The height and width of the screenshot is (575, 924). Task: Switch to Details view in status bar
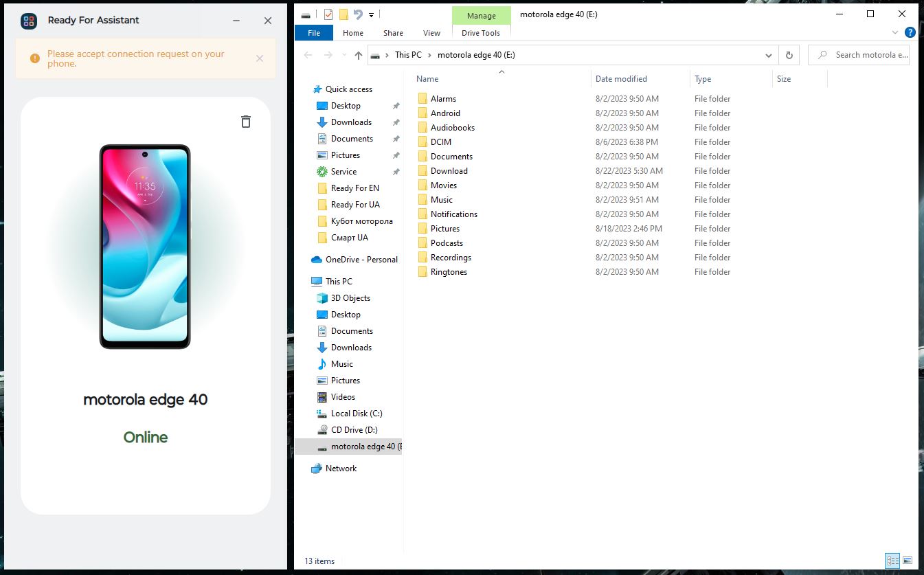point(892,561)
